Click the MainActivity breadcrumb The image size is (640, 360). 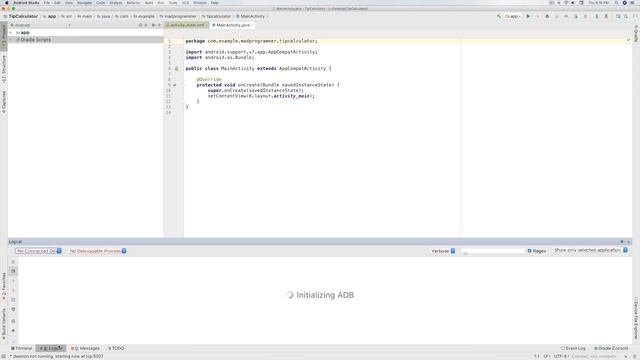[250, 16]
